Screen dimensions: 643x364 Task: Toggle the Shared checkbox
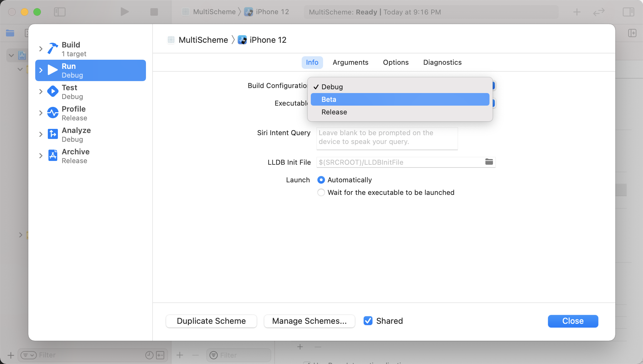pos(368,321)
